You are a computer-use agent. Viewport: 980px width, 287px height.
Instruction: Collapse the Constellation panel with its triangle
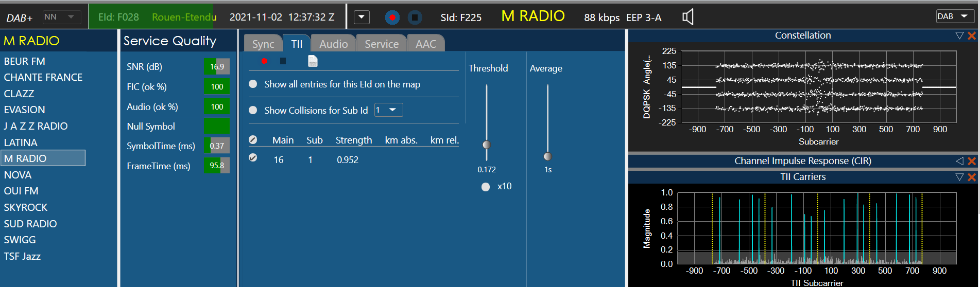point(959,35)
